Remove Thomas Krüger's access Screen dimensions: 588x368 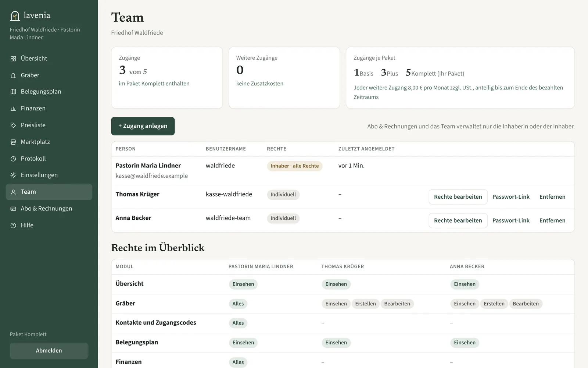click(552, 197)
